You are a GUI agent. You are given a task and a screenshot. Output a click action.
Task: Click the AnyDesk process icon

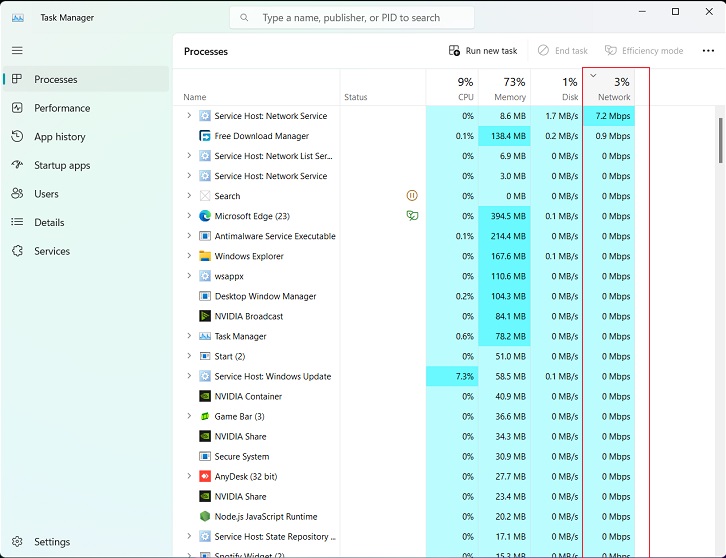(x=205, y=476)
